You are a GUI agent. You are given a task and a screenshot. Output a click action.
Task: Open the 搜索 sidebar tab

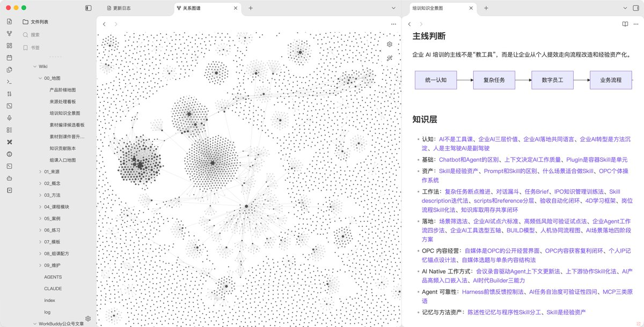click(31, 35)
